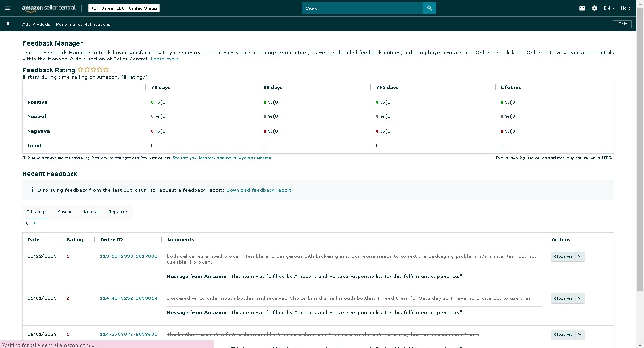This screenshot has width=644, height=348.
Task: Open the Learn more link
Action: tap(165, 59)
